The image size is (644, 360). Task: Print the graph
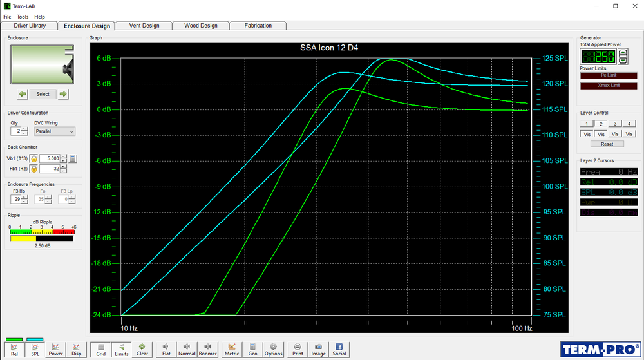[x=298, y=350]
